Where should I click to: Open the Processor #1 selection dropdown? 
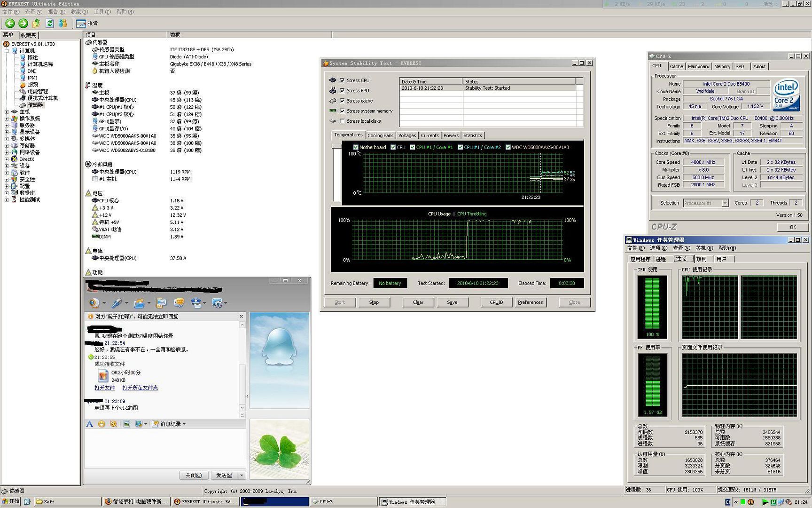[725, 203]
